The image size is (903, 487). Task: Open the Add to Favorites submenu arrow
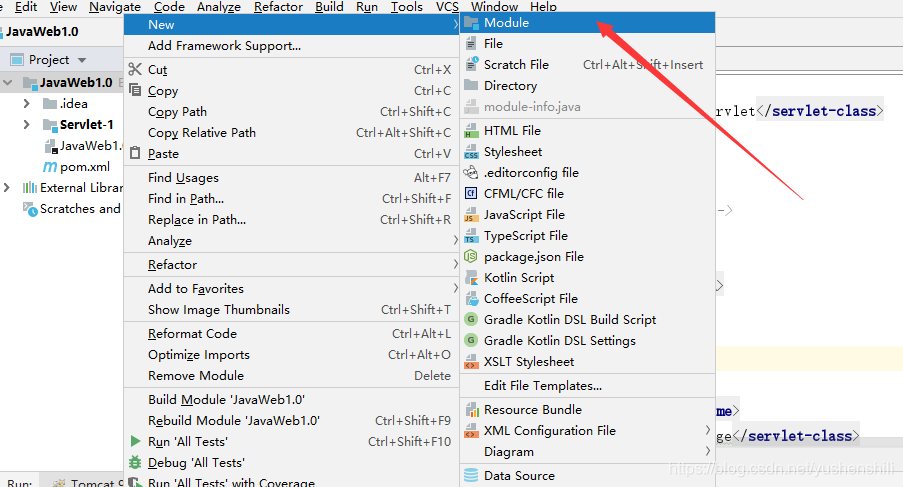pyautogui.click(x=455, y=288)
